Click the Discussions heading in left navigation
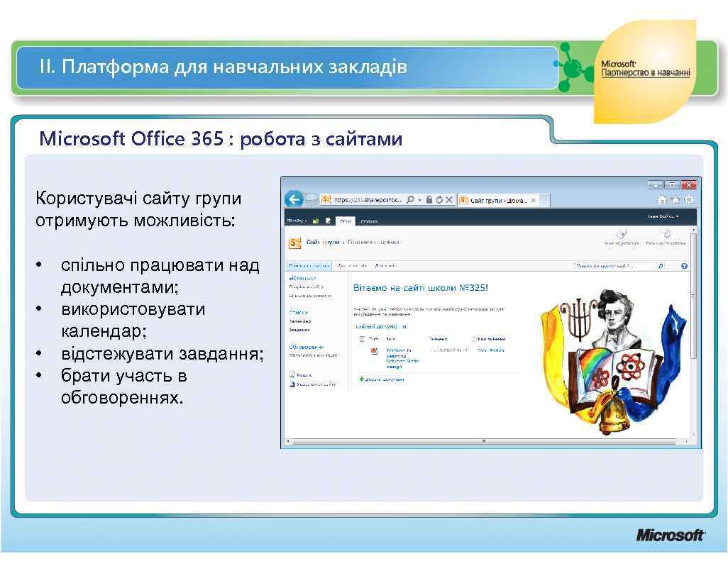The height and width of the screenshot is (561, 728). (x=306, y=347)
